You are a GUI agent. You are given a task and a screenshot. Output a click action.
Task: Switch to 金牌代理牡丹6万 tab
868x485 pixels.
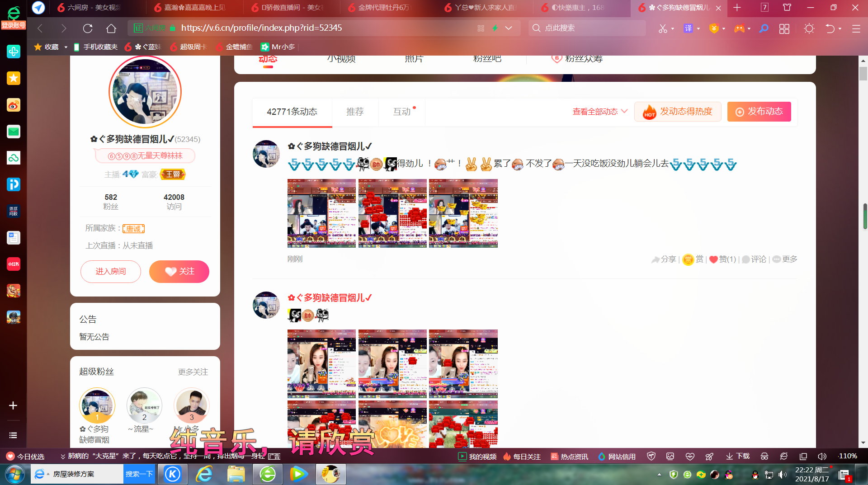click(x=383, y=8)
